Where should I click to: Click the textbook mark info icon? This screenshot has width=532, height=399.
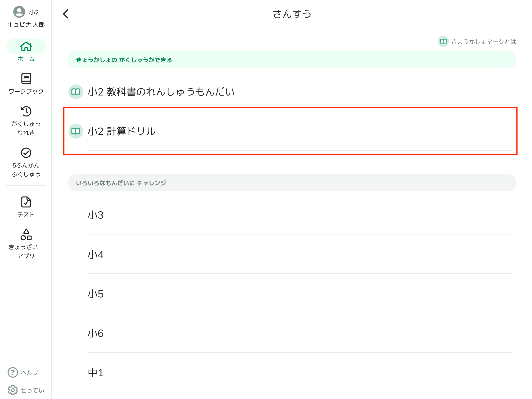[x=443, y=41]
